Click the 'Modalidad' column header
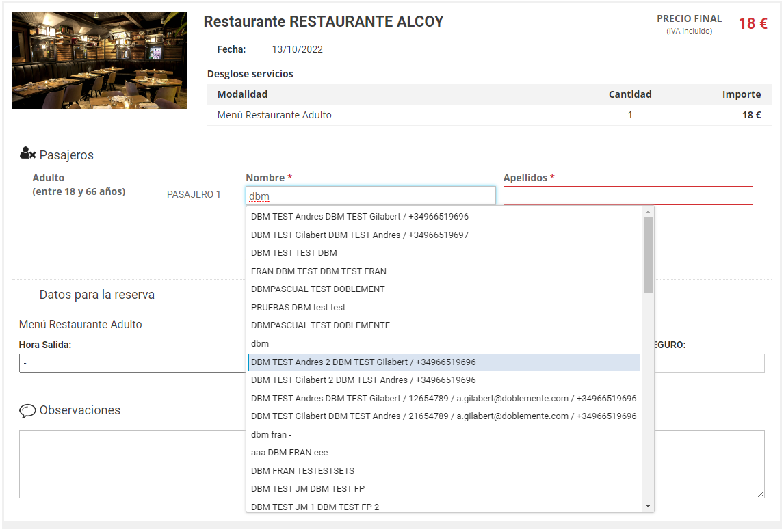The height and width of the screenshot is (532, 784). tap(242, 94)
